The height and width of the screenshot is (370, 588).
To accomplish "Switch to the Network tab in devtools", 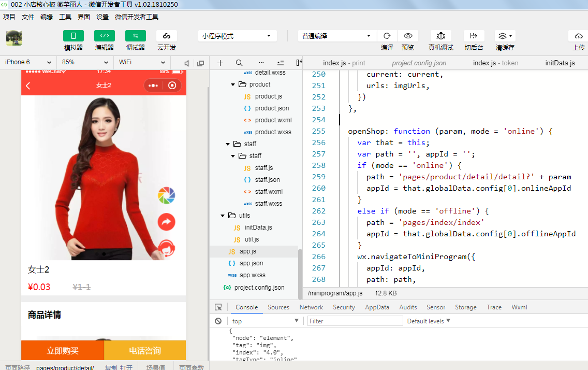I will [x=311, y=307].
